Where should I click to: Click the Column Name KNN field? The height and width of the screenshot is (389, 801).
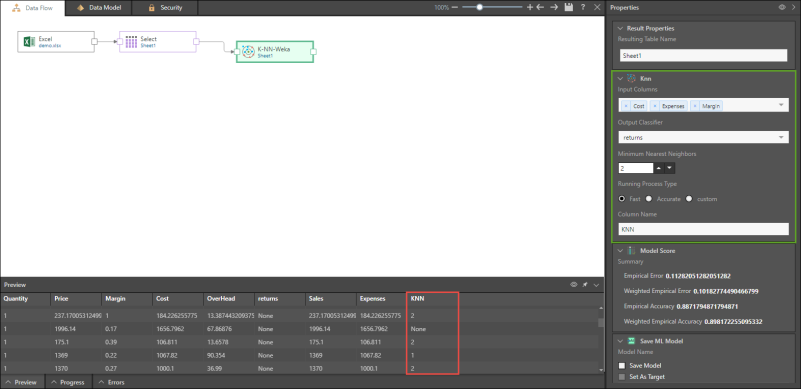coord(703,230)
